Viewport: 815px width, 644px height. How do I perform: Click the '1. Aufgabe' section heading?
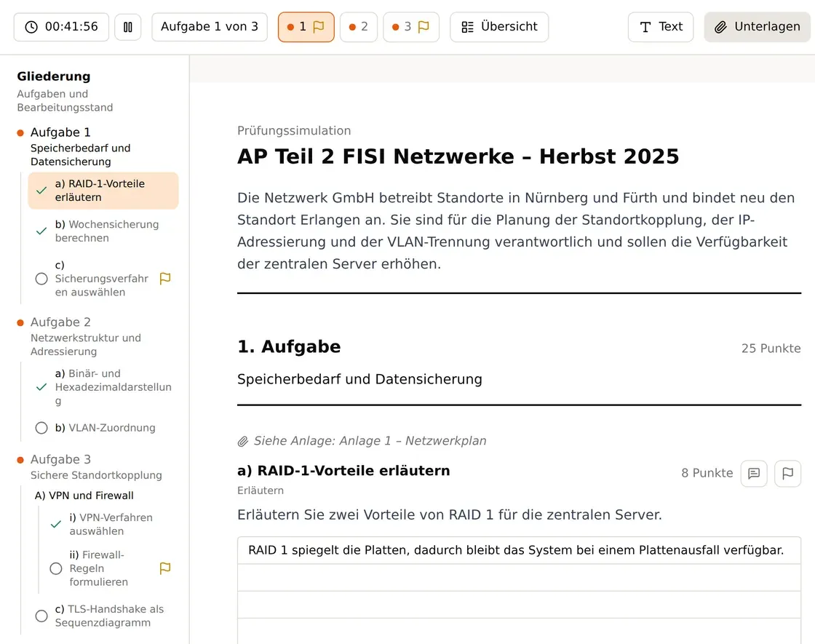coord(289,346)
